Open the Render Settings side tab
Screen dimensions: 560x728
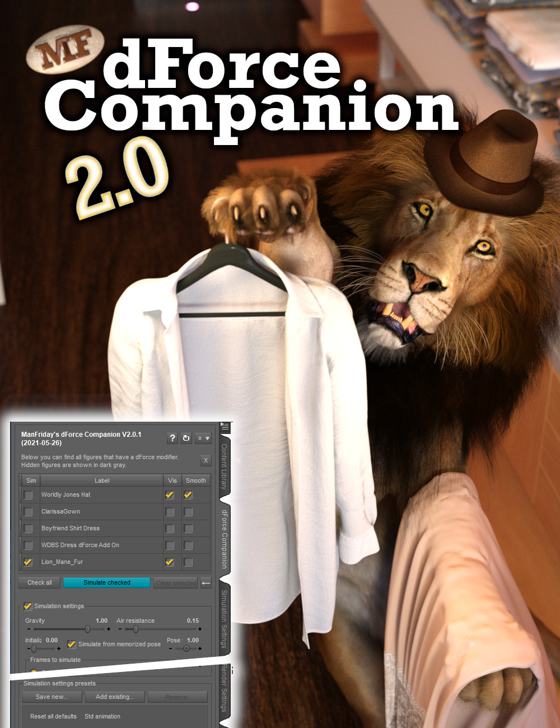224,688
